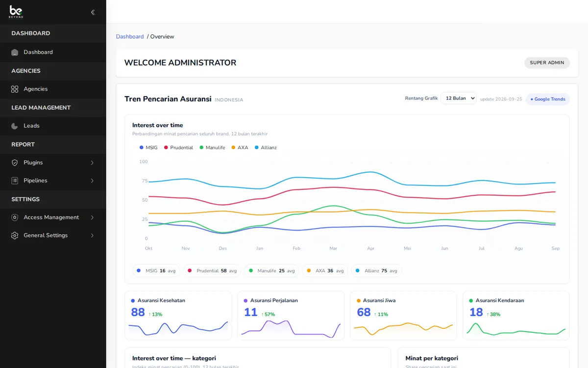The height and width of the screenshot is (368, 588).
Task: Toggle Manulife series in chart legend
Action: [212, 148]
